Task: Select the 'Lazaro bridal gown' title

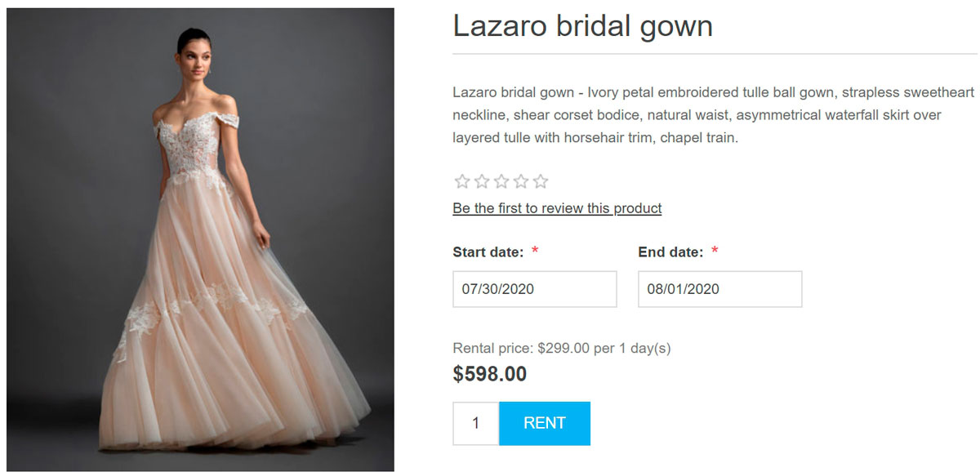Action: pyautogui.click(x=582, y=25)
